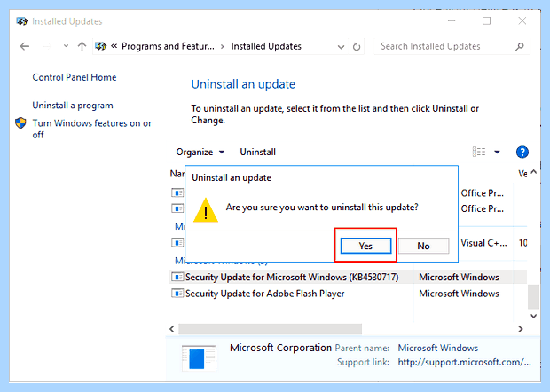Open recent locations dropdown arrow
Image resolution: width=550 pixels, height=392 pixels.
(66, 46)
